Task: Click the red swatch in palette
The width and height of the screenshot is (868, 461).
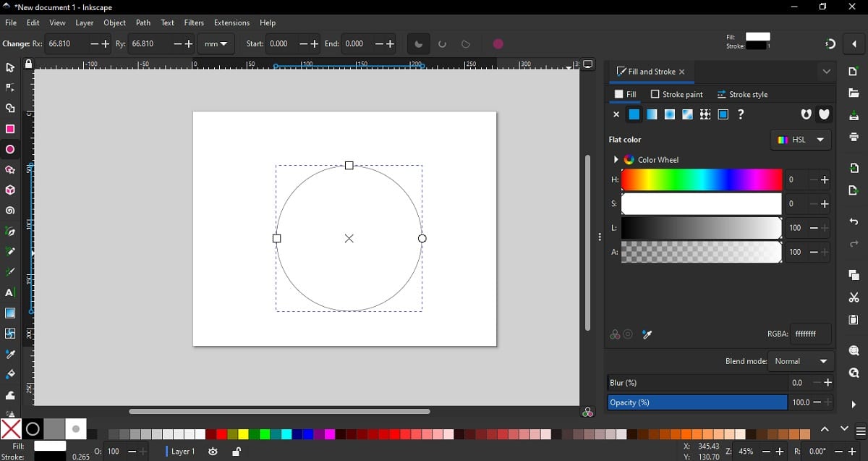Action: click(x=221, y=434)
